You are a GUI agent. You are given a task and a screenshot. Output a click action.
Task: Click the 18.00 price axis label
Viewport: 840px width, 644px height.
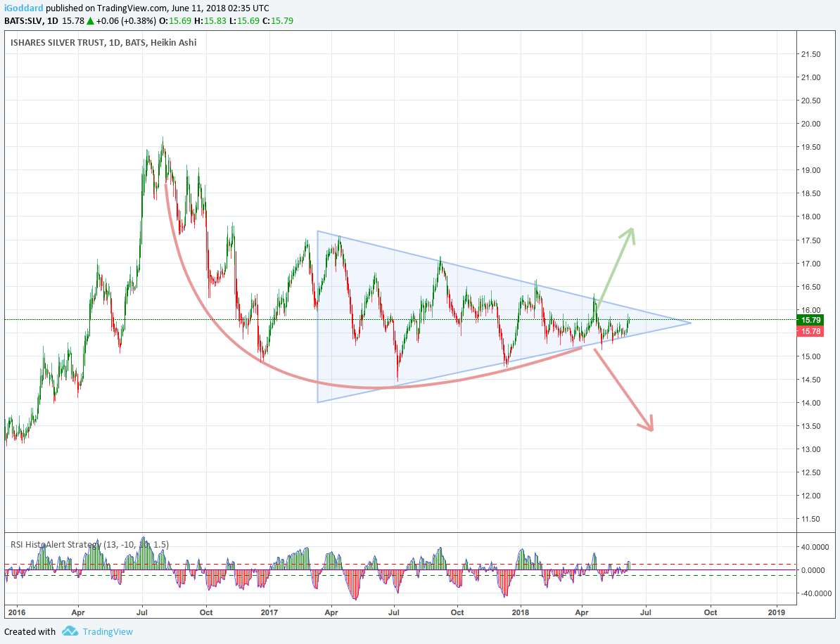point(810,217)
